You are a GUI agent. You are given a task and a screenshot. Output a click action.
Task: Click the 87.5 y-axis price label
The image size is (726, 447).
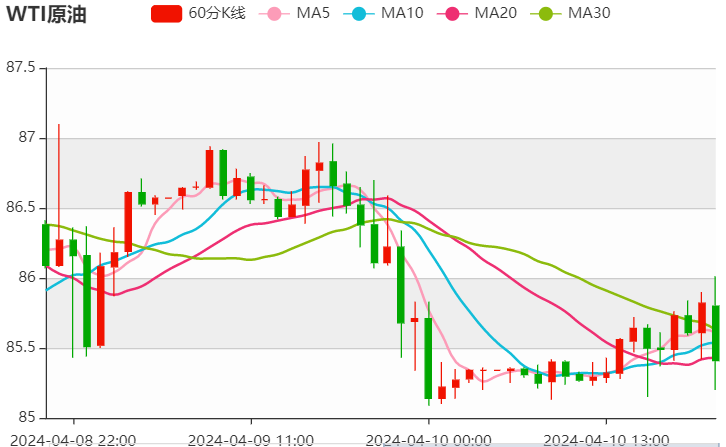coord(20,68)
